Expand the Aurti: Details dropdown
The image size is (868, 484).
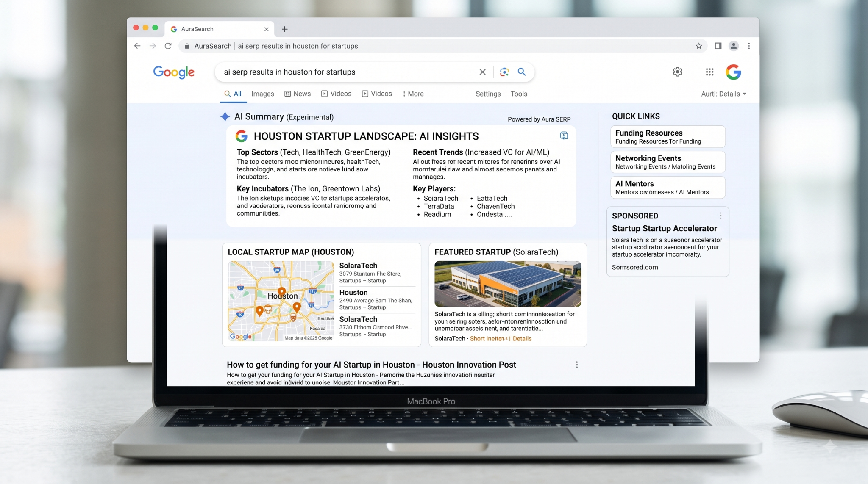click(x=723, y=94)
